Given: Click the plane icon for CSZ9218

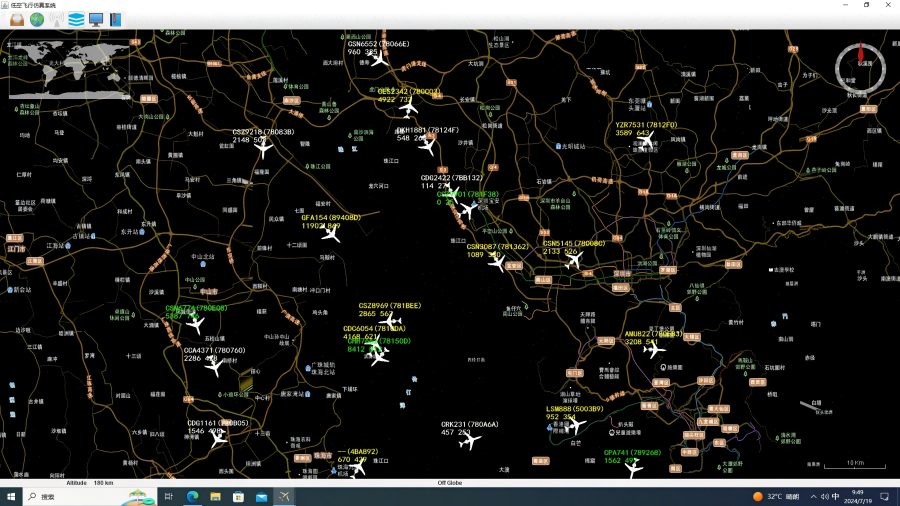Looking at the screenshot, I should click(x=264, y=149).
